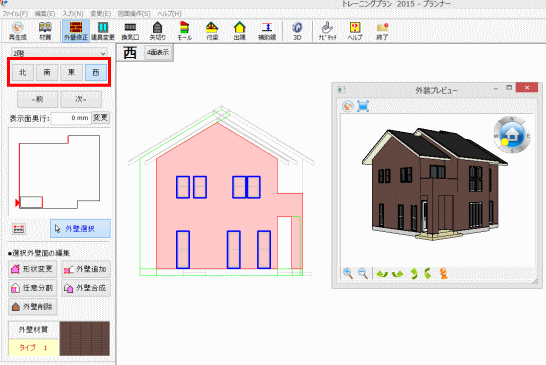Viewport: 546px width, 365px height.
Task: Click fit-to-view icon in 外装プレビュー window
Action: point(362,106)
